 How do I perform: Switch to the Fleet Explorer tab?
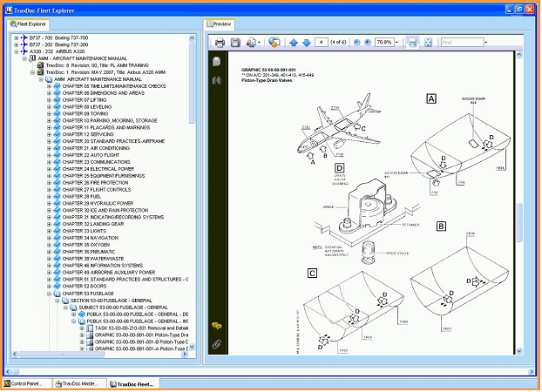coord(29,24)
